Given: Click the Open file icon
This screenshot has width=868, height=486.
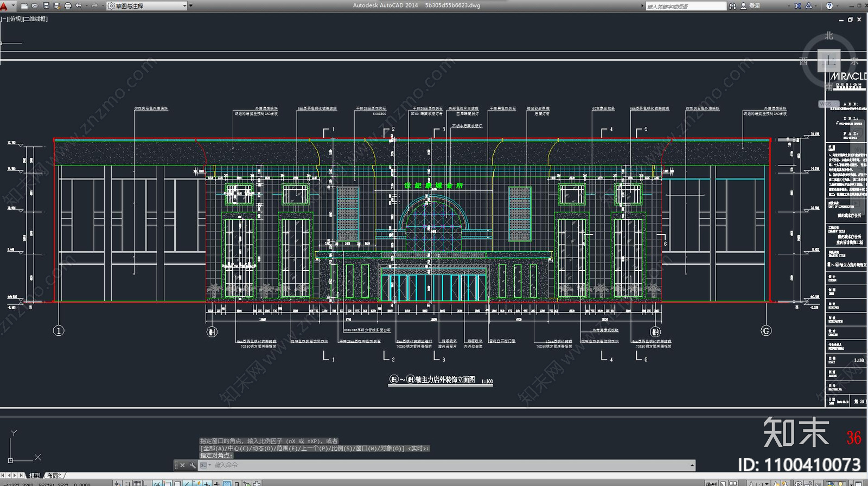Looking at the screenshot, I should point(35,5).
